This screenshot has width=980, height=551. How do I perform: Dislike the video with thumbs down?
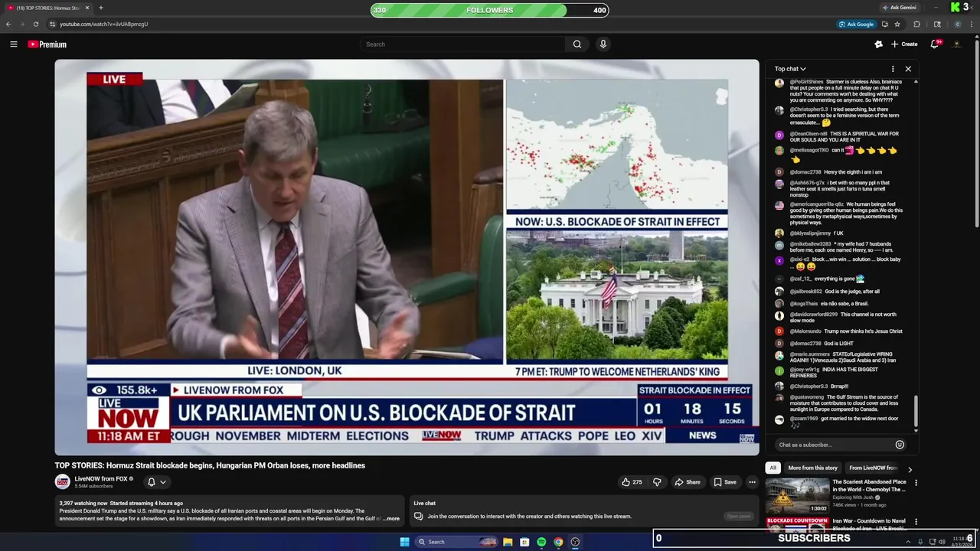pyautogui.click(x=656, y=482)
